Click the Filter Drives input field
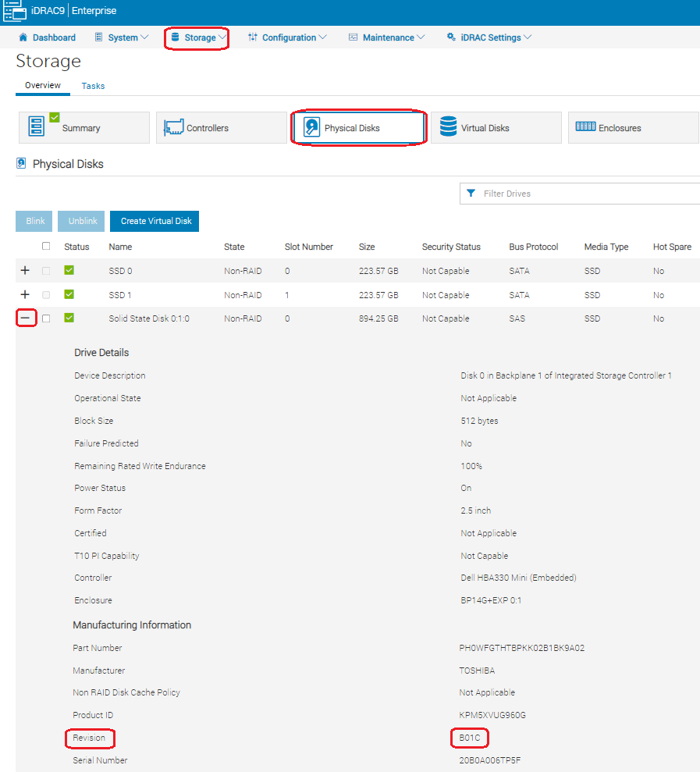This screenshot has width=700, height=772. click(580, 194)
